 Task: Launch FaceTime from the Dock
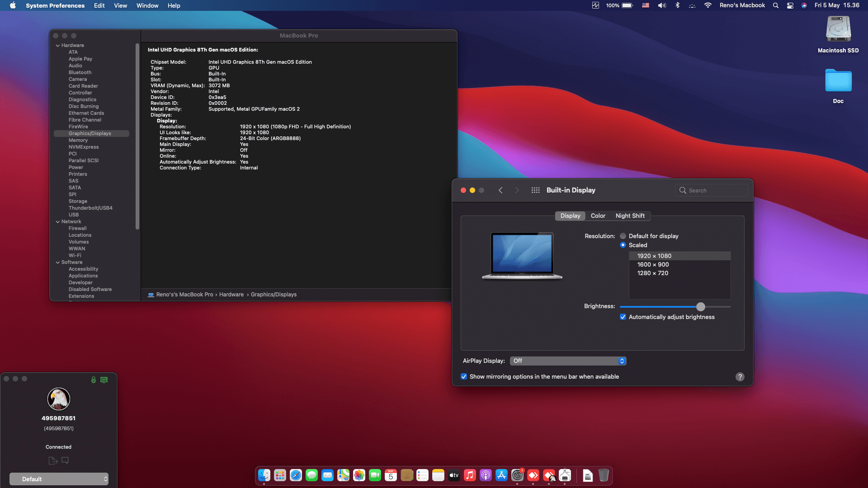click(x=375, y=476)
